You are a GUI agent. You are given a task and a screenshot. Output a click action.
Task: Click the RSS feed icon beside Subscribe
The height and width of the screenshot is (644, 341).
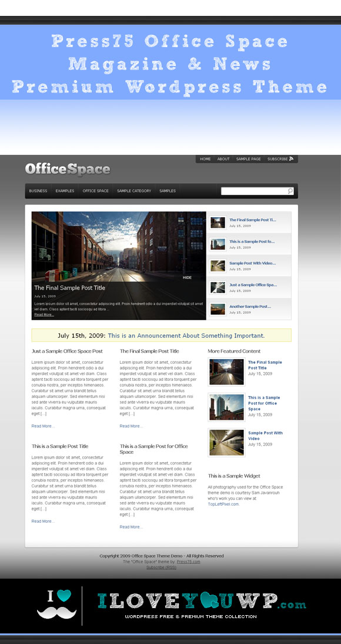292,158
